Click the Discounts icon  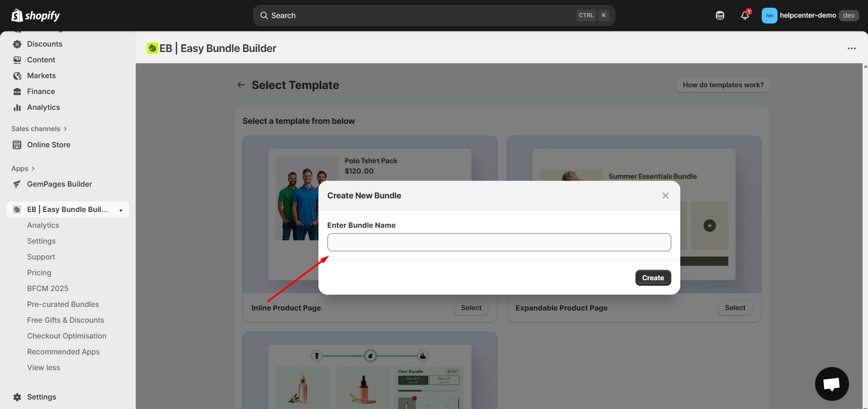[17, 44]
